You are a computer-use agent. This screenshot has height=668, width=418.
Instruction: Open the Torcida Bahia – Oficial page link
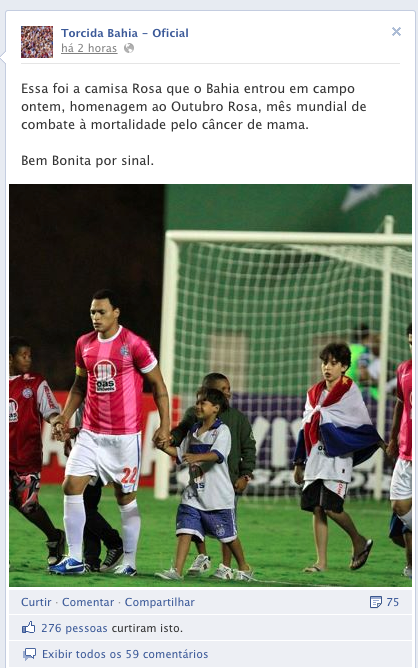coord(124,33)
